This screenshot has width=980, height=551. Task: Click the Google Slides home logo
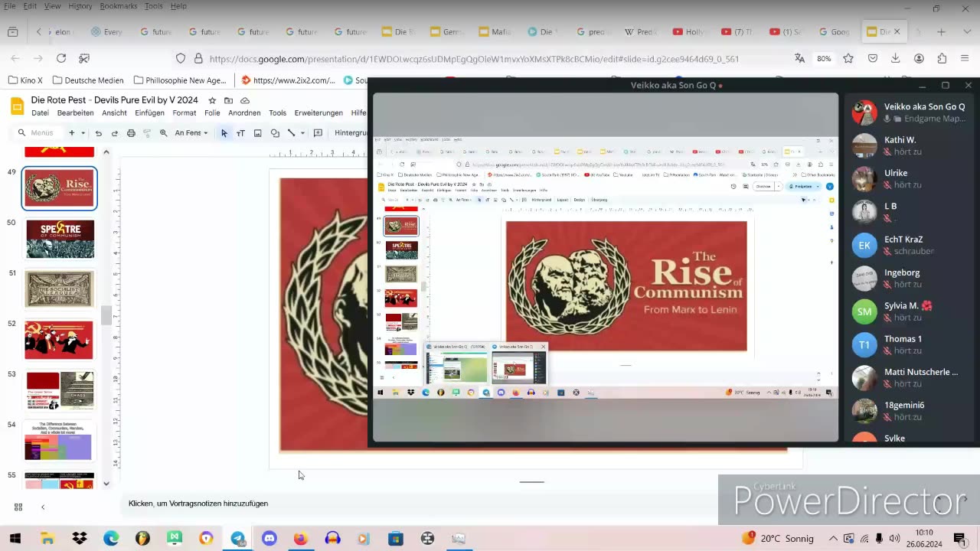click(17, 106)
